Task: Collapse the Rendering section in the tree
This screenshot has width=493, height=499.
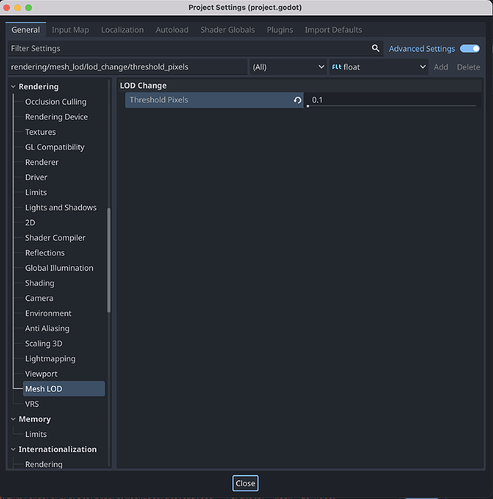Action: click(x=13, y=87)
